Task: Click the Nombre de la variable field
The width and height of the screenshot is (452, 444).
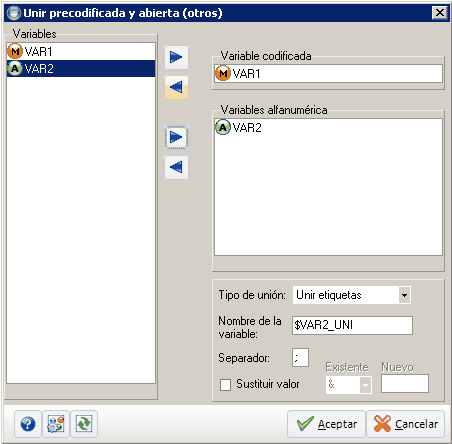Action: pyautogui.click(x=352, y=325)
